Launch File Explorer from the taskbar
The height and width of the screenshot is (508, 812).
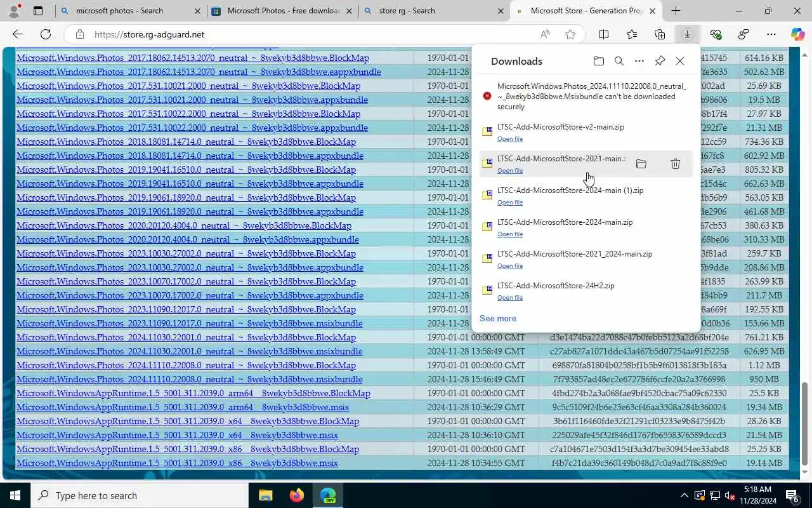265,495
